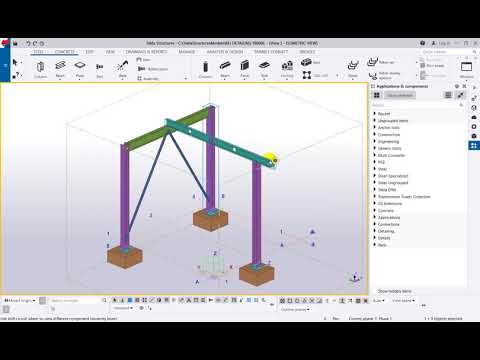Select the steel Plate tool
The height and width of the screenshot is (360, 480).
[x=80, y=69]
